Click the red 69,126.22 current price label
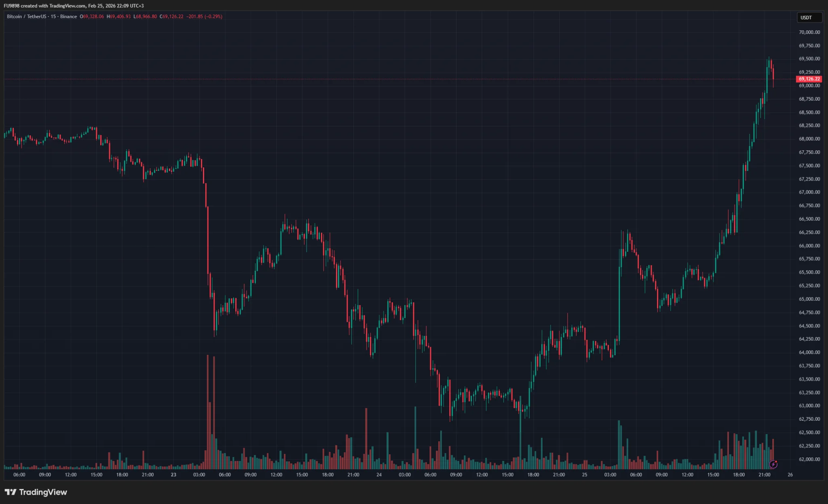Screen dimensions: 828x504 (x=809, y=79)
